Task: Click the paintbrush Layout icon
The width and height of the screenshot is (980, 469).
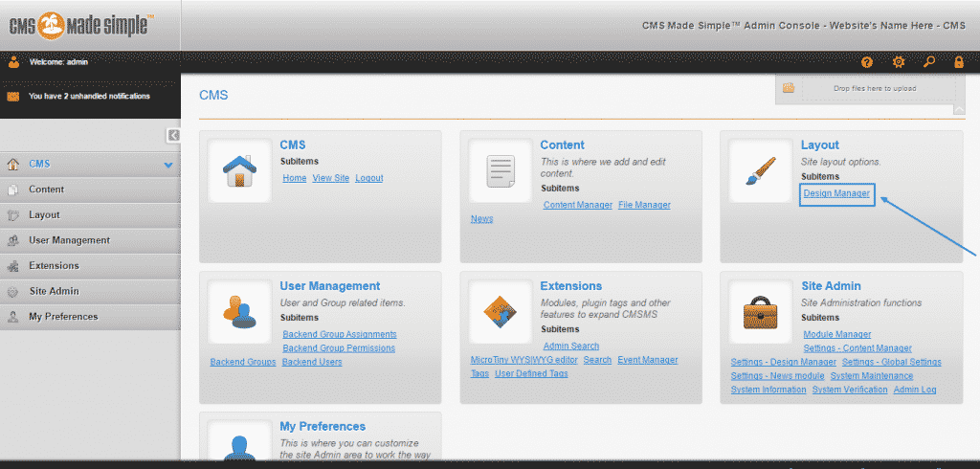Action: [x=760, y=170]
